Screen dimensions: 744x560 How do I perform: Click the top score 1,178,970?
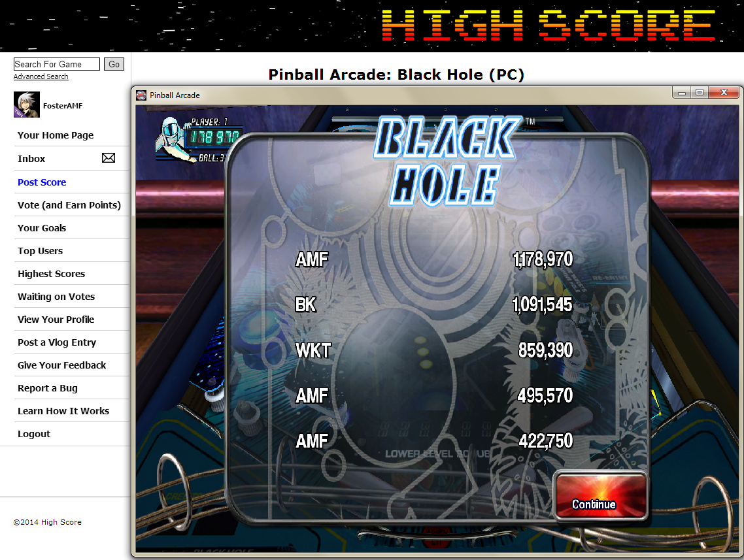pyautogui.click(x=543, y=259)
